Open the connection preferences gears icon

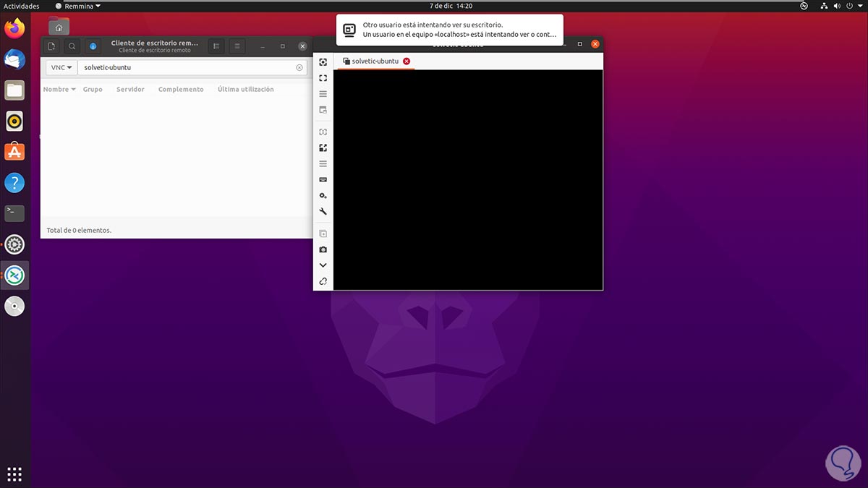click(323, 196)
